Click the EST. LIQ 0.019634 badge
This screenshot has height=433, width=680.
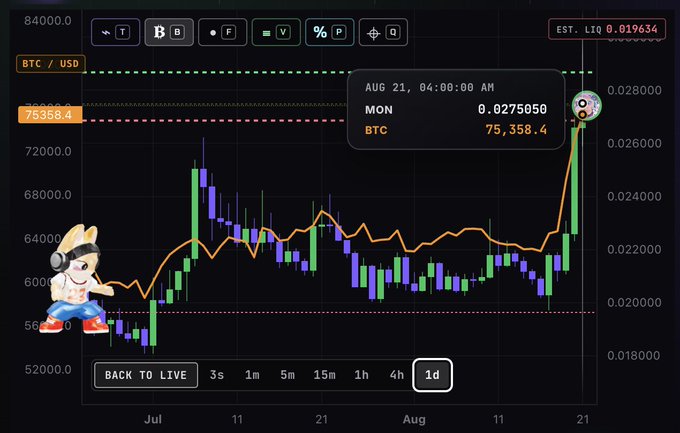[x=607, y=30]
